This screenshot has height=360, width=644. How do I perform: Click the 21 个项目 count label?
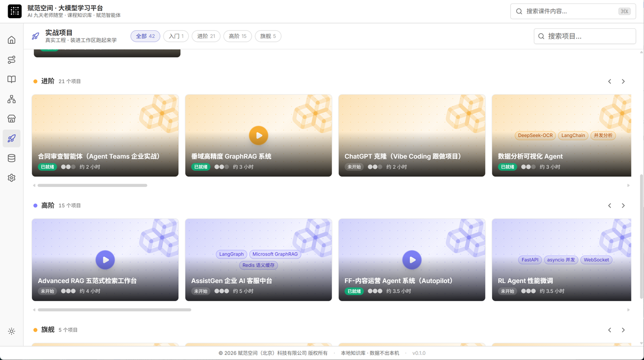tap(70, 81)
